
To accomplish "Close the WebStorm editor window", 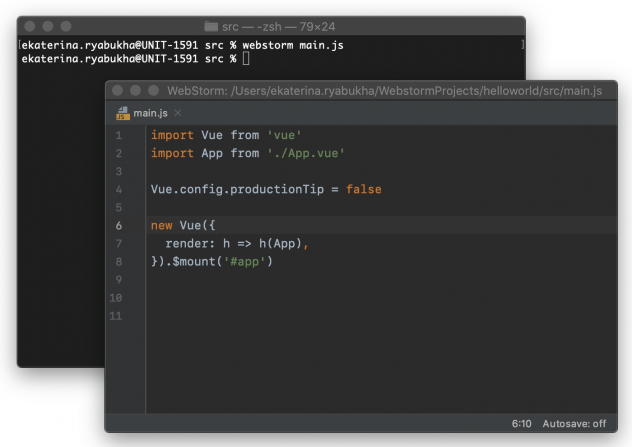I will pyautogui.click(x=118, y=91).
